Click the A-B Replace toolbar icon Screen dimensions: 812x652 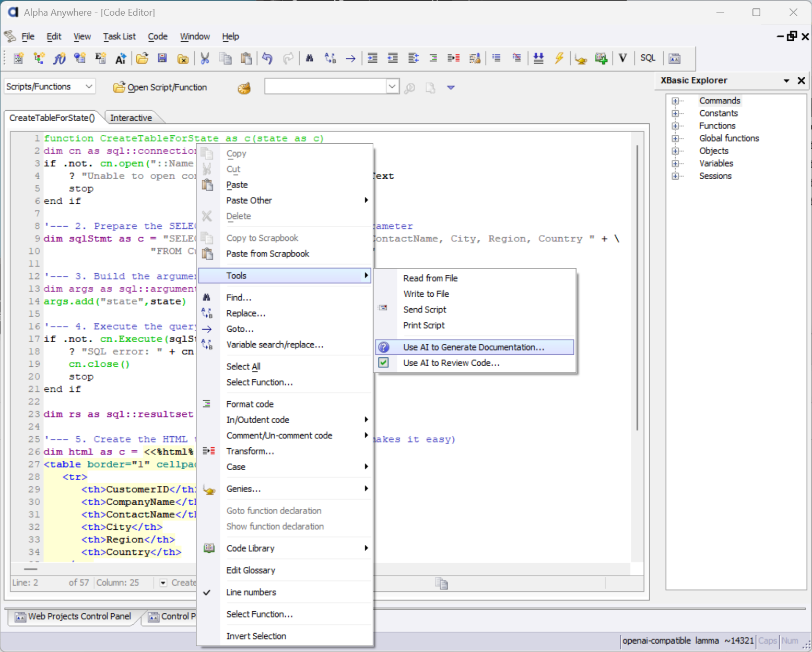click(x=330, y=58)
